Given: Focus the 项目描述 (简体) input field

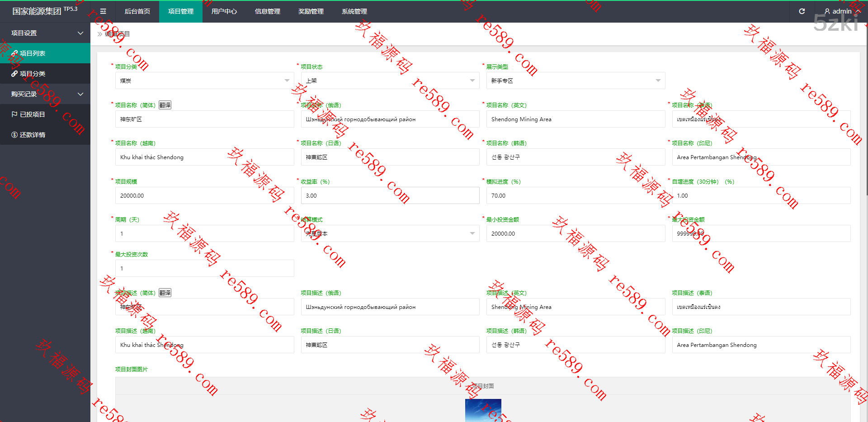Looking at the screenshot, I should tap(204, 307).
